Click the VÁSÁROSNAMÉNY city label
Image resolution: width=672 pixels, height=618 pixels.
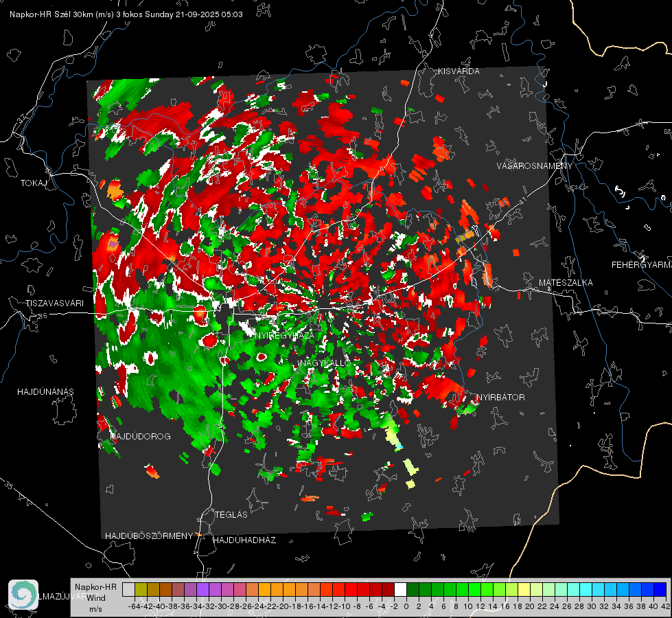[535, 166]
